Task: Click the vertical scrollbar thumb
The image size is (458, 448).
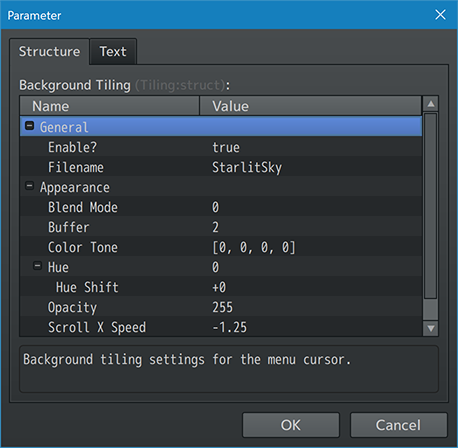Action: [430, 206]
